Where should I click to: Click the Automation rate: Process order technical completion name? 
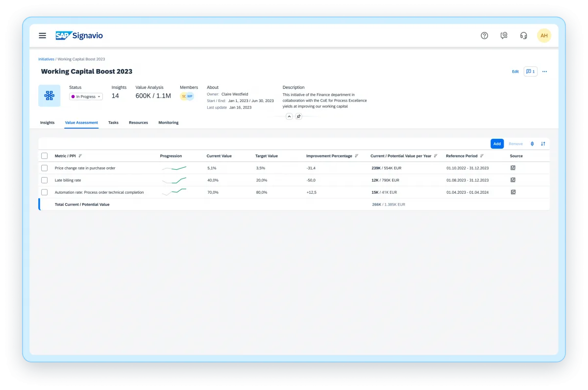(x=99, y=192)
